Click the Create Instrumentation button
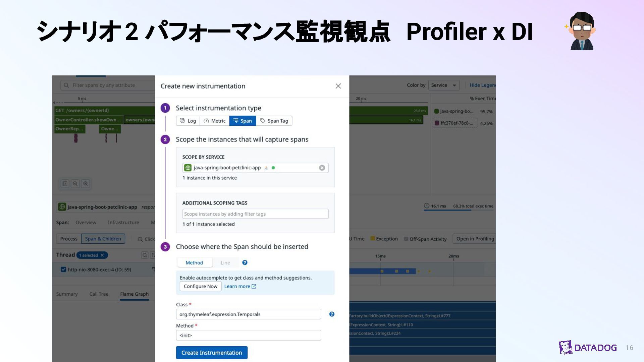 (x=212, y=353)
